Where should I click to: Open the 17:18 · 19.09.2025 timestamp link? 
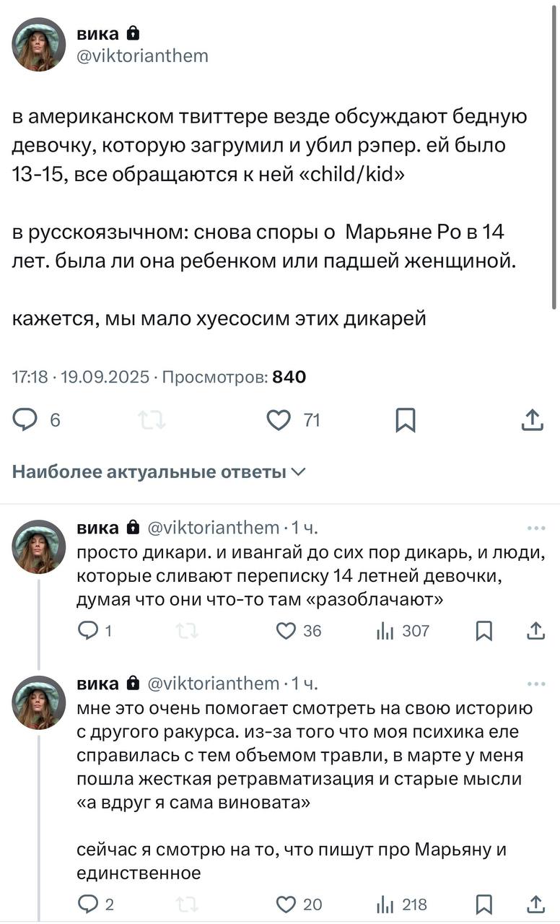click(81, 377)
